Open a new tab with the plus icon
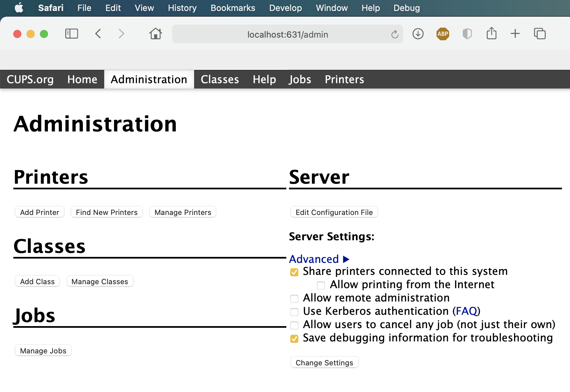The image size is (570, 392). tap(515, 34)
